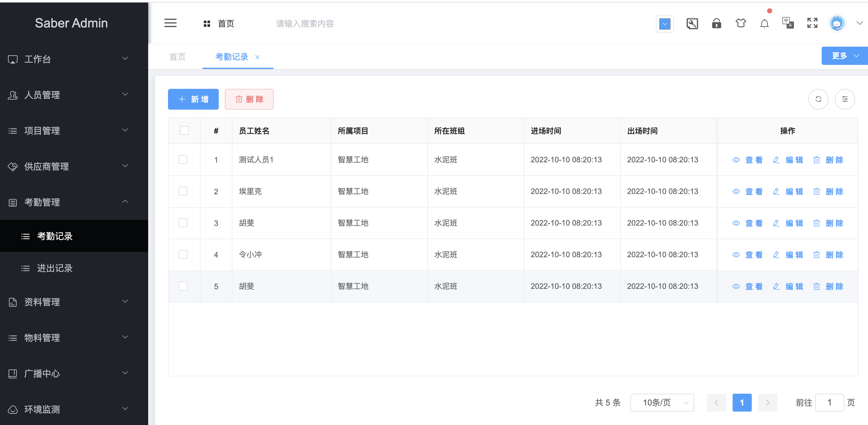This screenshot has width=868, height=425.
Task: Click the 共 5 条 total count text
Action: pyautogui.click(x=607, y=402)
